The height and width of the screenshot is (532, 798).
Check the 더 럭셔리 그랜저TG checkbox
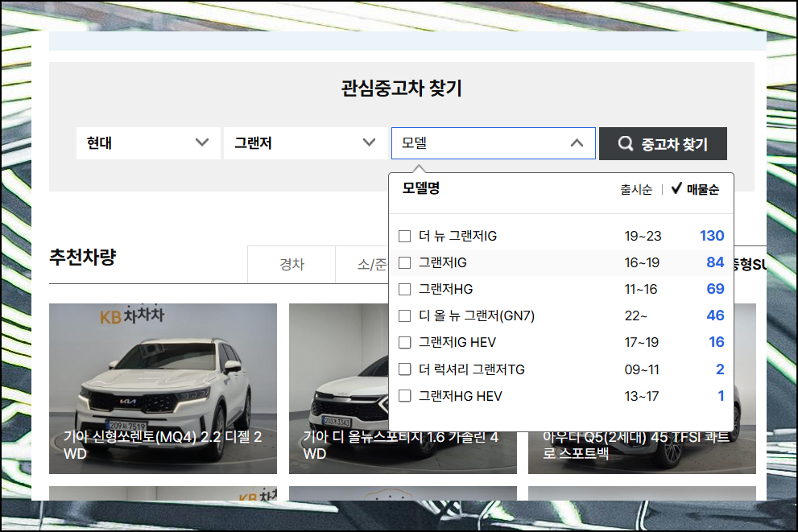click(x=404, y=369)
